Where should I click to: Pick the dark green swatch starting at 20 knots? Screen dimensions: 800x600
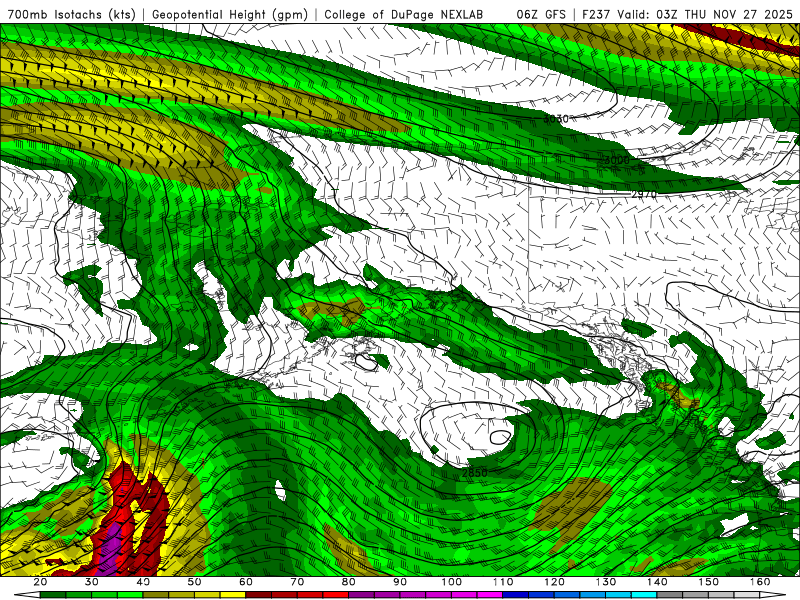pos(53,595)
